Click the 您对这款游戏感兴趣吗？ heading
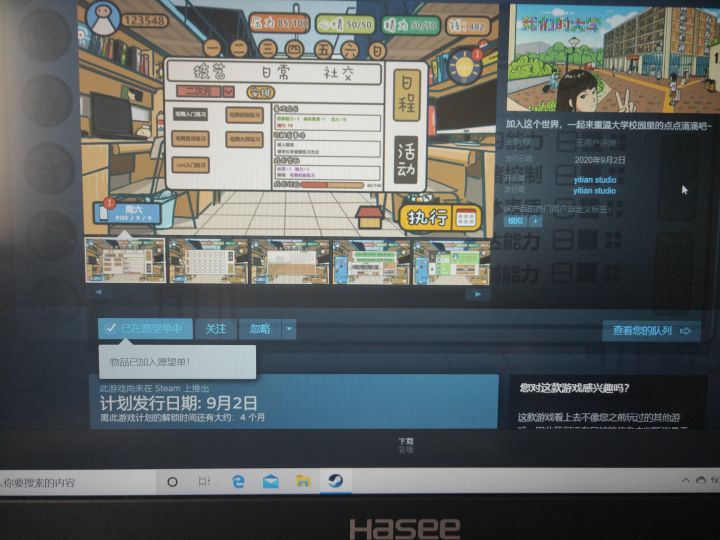This screenshot has height=540, width=720. point(574,388)
